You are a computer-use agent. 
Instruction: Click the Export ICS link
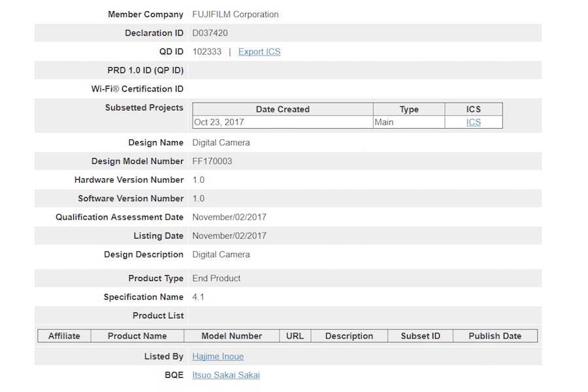click(259, 52)
